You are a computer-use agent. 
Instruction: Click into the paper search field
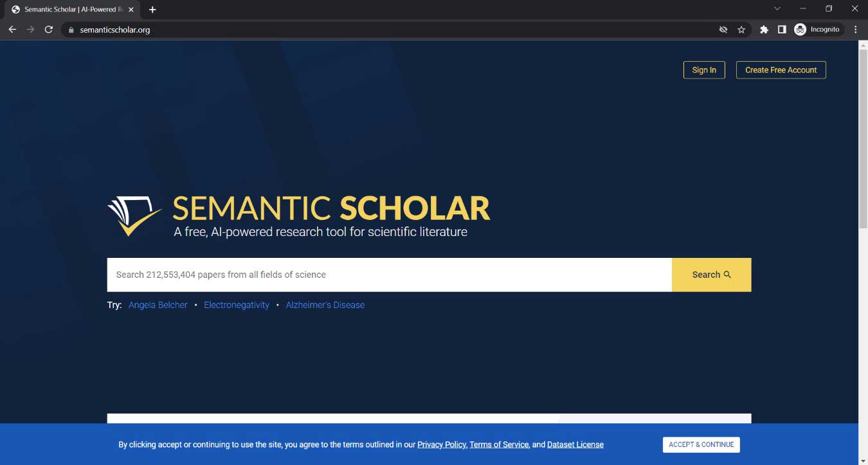[390, 275]
